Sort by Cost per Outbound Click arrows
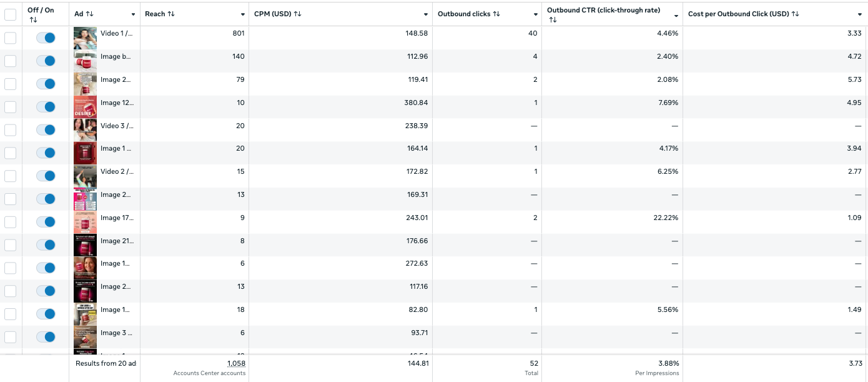The height and width of the screenshot is (382, 868). pyautogui.click(x=795, y=14)
